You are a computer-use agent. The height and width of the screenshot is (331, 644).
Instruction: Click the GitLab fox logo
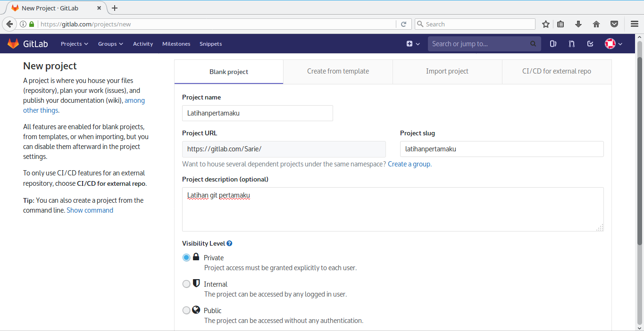coord(13,43)
